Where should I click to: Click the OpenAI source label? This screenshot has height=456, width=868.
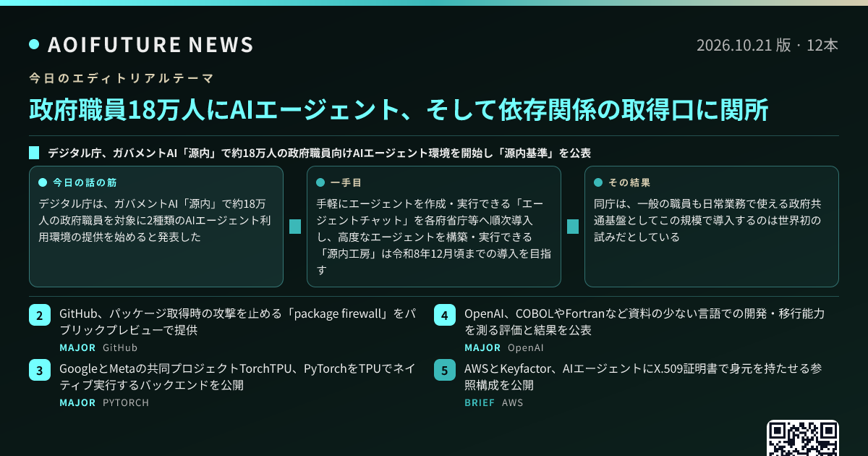coord(526,347)
